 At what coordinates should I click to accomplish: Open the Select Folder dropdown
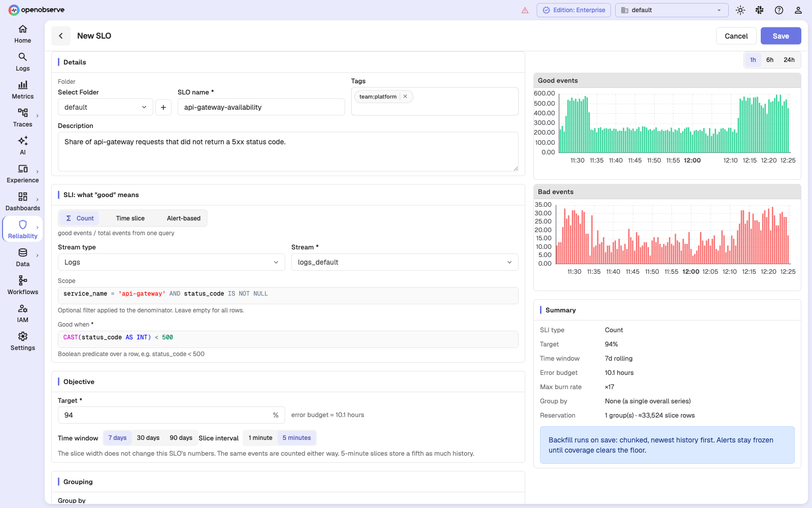tap(106, 107)
